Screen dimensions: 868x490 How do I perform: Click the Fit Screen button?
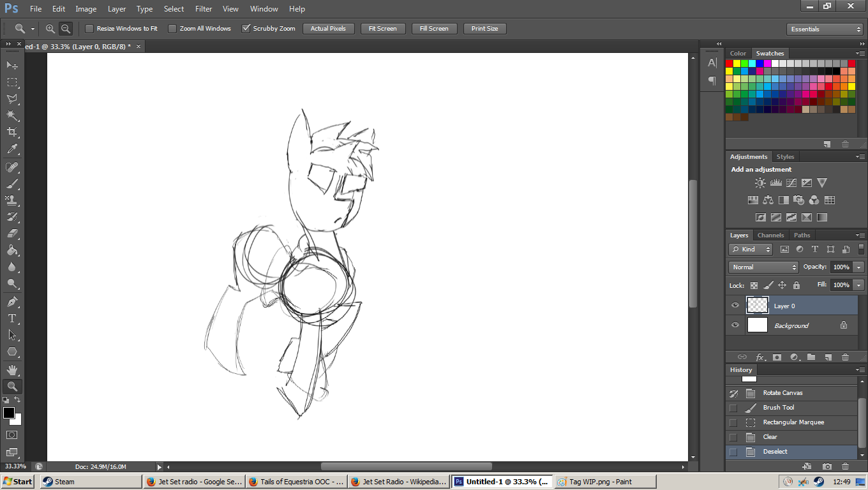(382, 29)
